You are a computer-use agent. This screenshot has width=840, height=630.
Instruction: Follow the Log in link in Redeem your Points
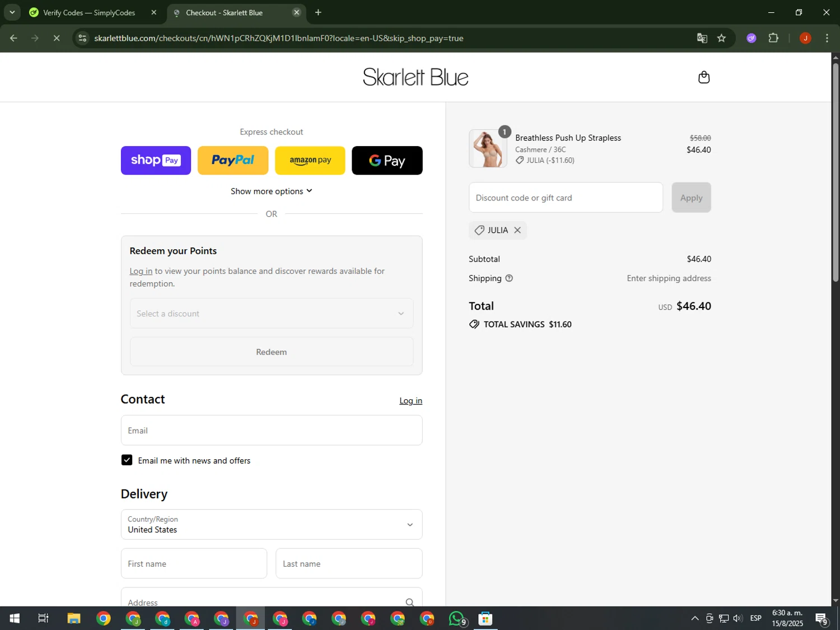click(141, 271)
